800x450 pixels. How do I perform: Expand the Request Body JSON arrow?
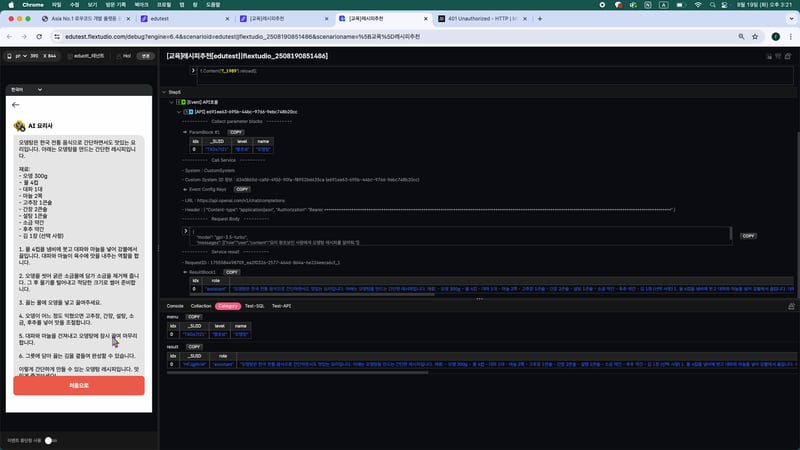point(186,231)
